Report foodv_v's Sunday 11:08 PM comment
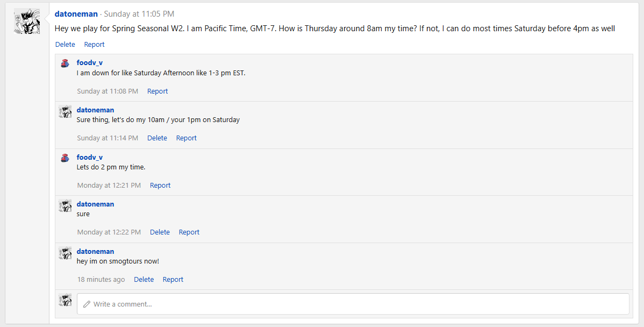This screenshot has width=644, height=327. pyautogui.click(x=158, y=91)
